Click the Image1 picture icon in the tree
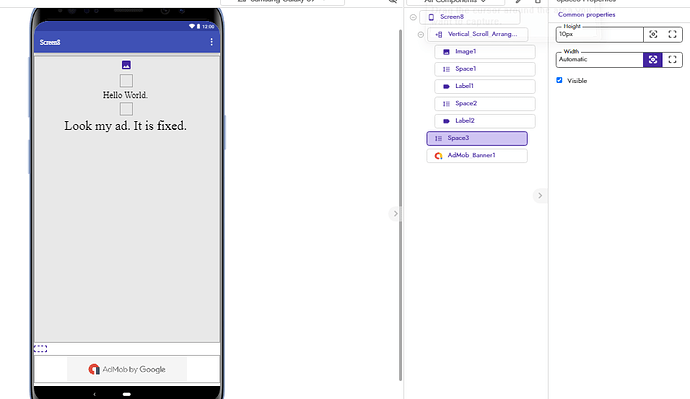 (x=446, y=52)
